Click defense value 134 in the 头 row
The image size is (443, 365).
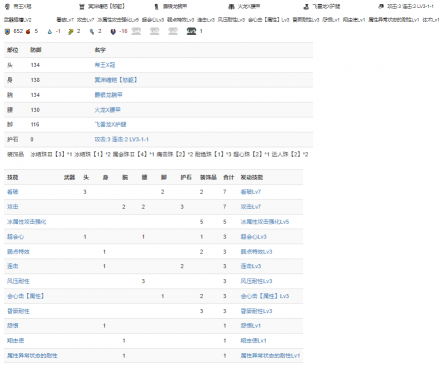pos(35,65)
